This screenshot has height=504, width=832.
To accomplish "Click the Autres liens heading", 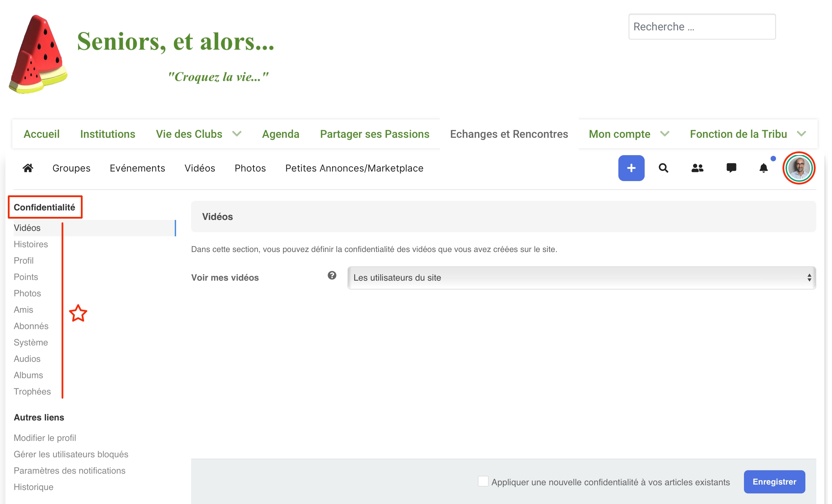I will pyautogui.click(x=39, y=417).
